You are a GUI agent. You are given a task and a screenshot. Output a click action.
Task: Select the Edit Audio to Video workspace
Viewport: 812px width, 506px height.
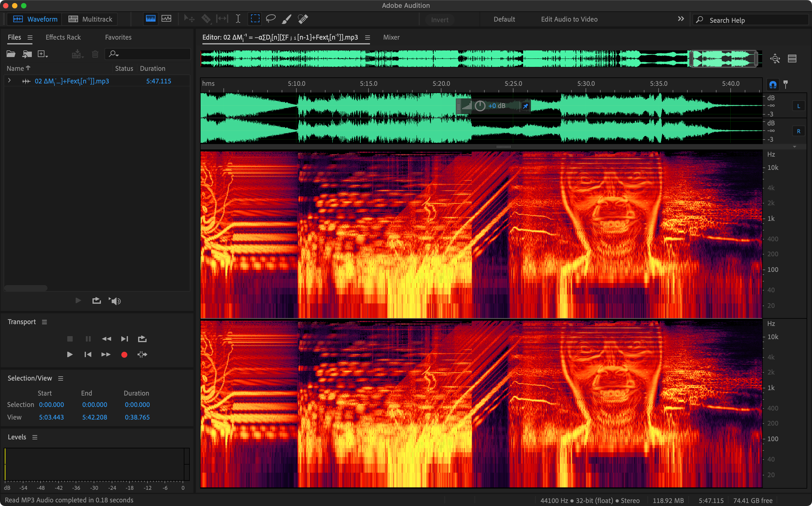tap(569, 19)
